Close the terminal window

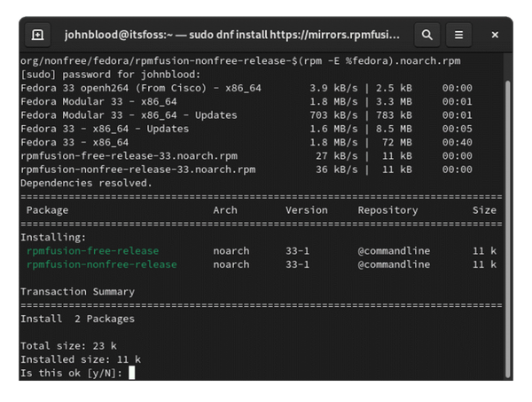coord(495,35)
